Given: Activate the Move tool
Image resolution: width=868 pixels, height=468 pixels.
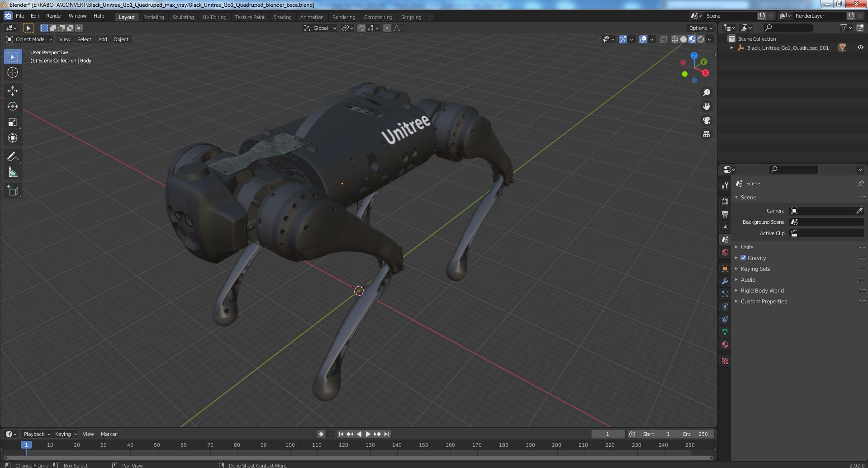Looking at the screenshot, I should [13, 90].
